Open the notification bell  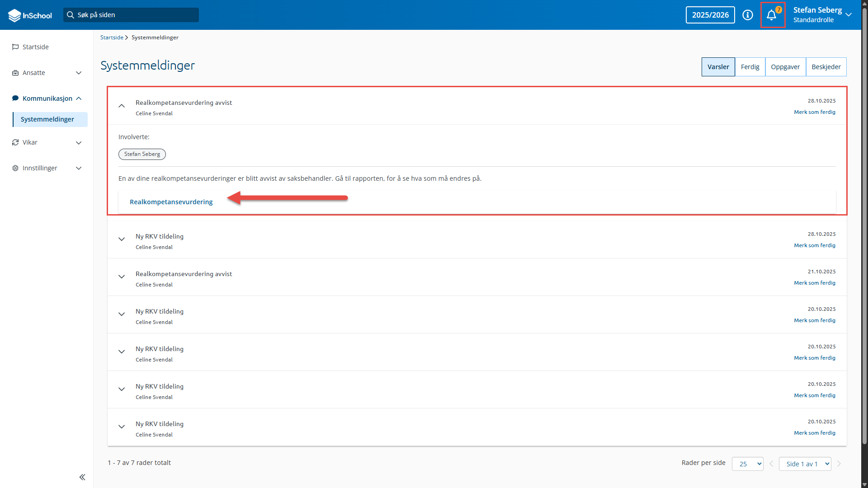tap(772, 15)
